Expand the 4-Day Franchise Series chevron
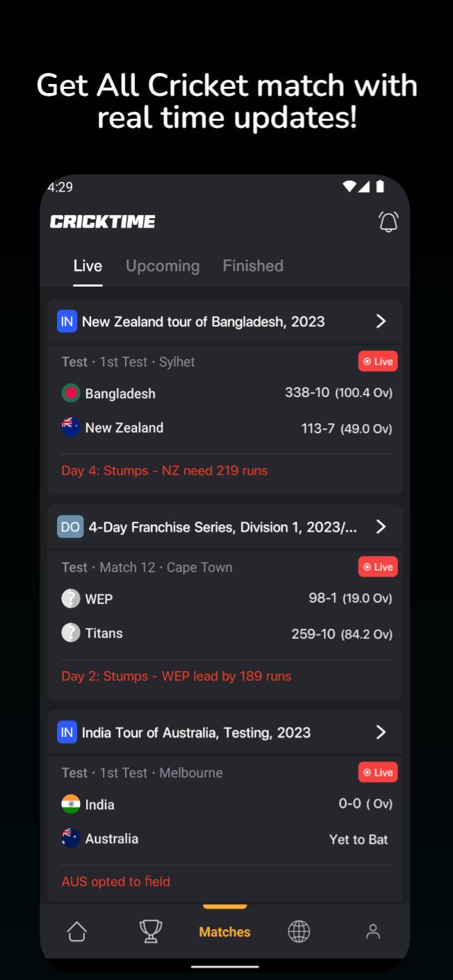453x980 pixels. pos(381,527)
